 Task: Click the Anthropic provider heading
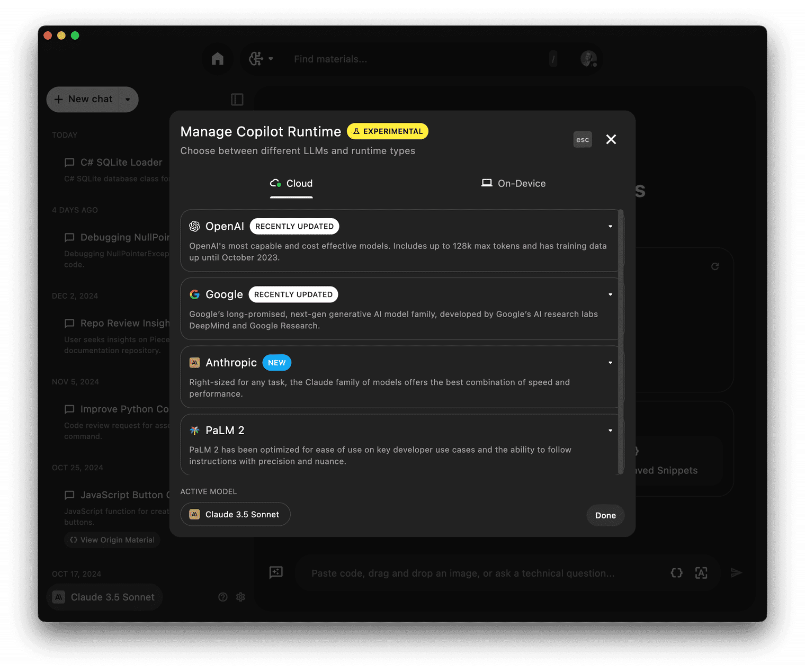[231, 363]
